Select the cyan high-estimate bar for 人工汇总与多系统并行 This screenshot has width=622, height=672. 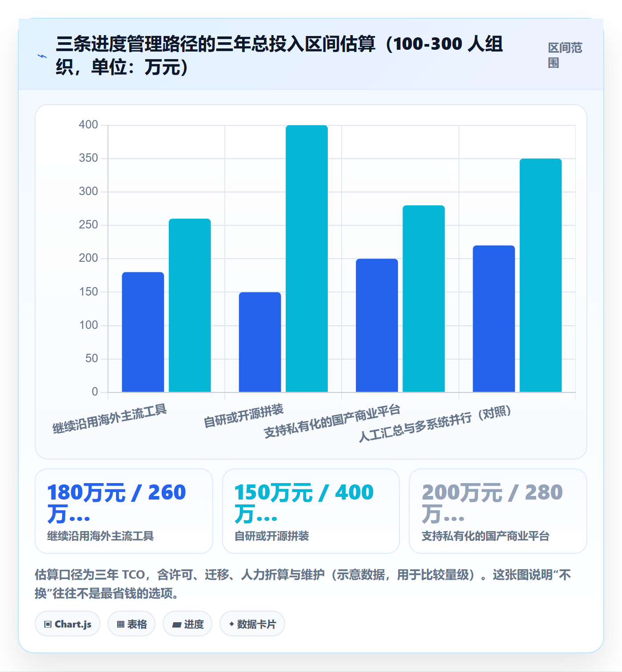541,275
